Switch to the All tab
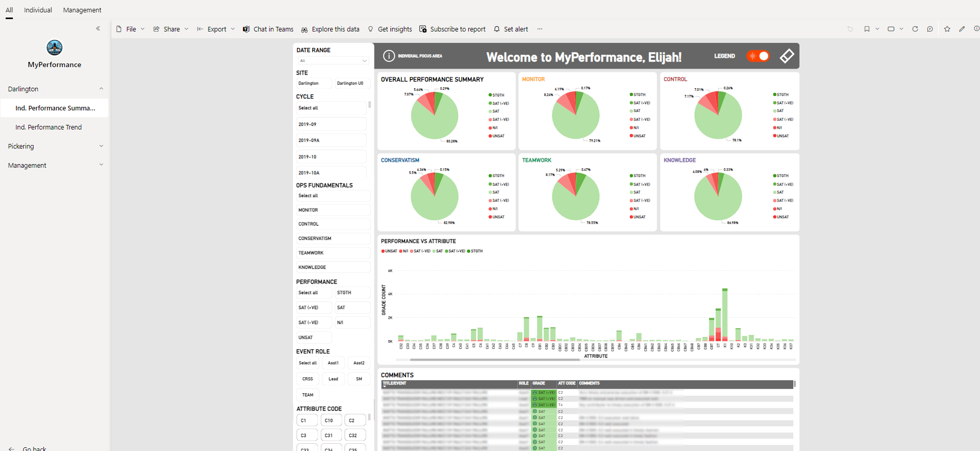This screenshot has height=451, width=980. pos(9,10)
